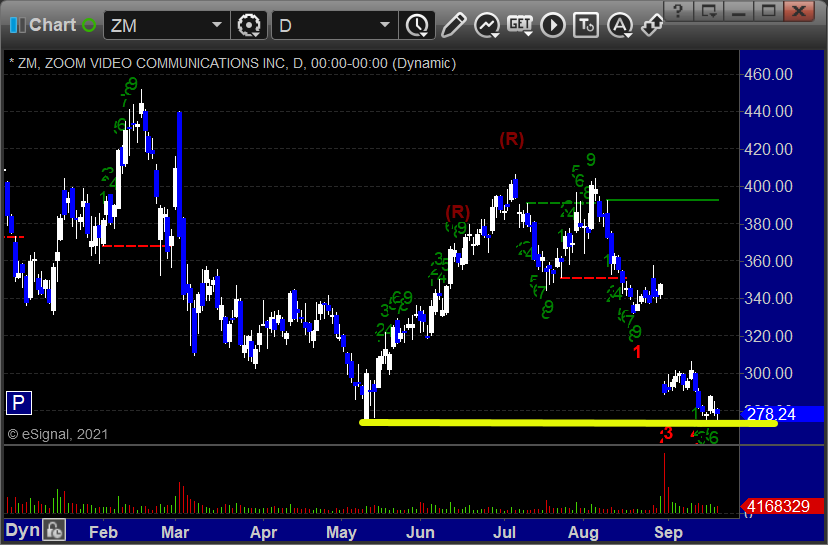
Task: Click the blue Chart panel icon
Action: 17,25
